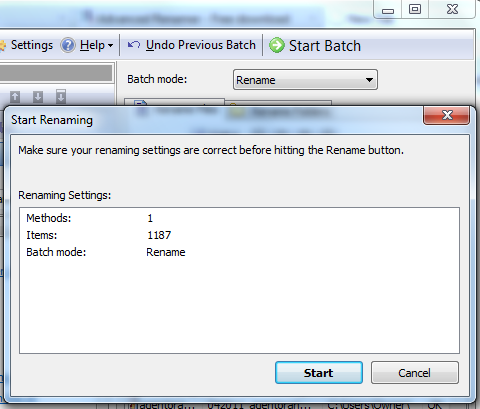Open the Settings toolbar item
Screen dimensions: 480x409
tap(32, 45)
